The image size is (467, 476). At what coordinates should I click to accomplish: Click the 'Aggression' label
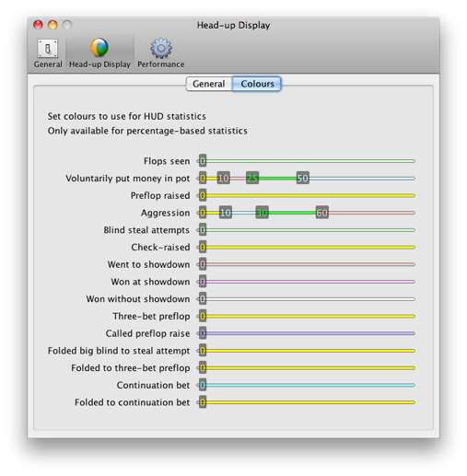(x=165, y=213)
